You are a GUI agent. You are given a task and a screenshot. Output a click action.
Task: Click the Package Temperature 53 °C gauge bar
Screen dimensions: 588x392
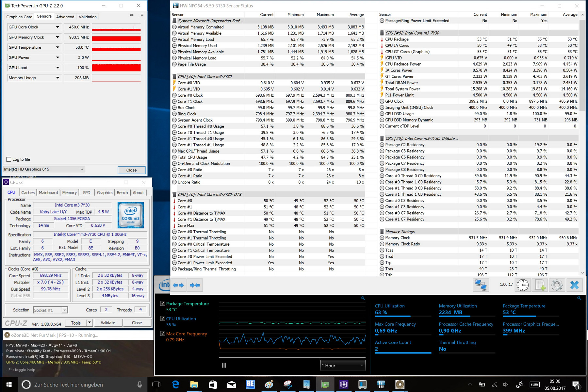[x=531, y=316]
